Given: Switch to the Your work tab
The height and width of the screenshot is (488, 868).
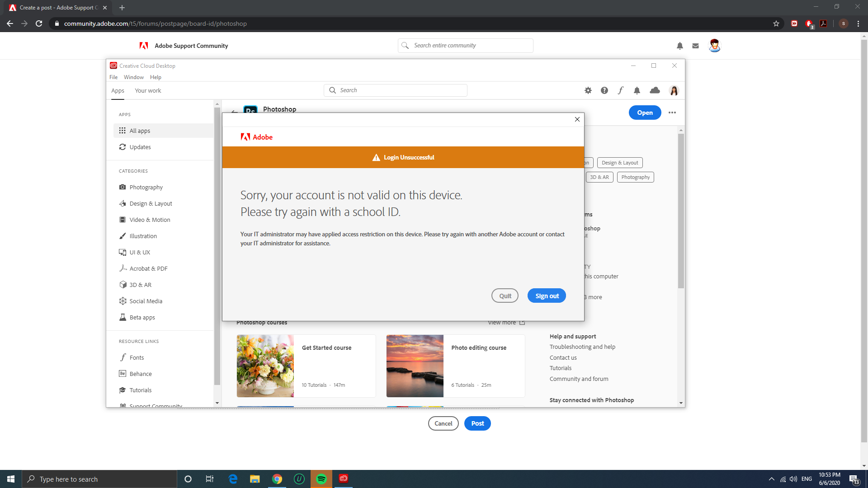Looking at the screenshot, I should (x=148, y=90).
